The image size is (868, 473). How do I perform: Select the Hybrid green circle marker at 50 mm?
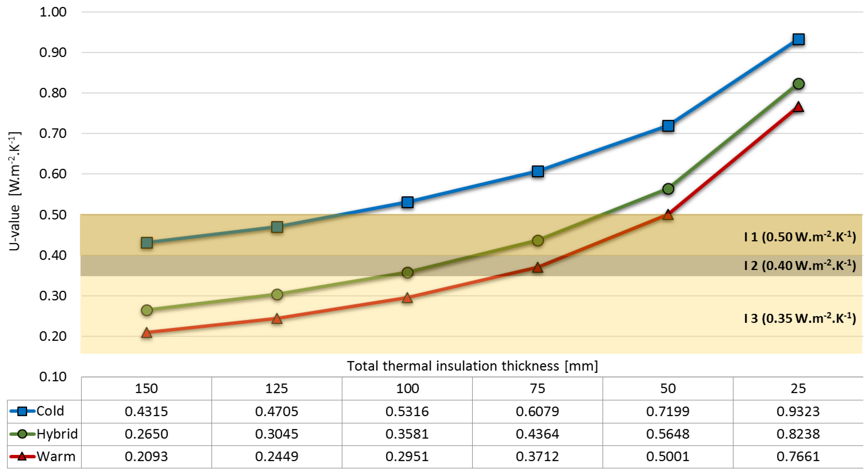(x=668, y=189)
